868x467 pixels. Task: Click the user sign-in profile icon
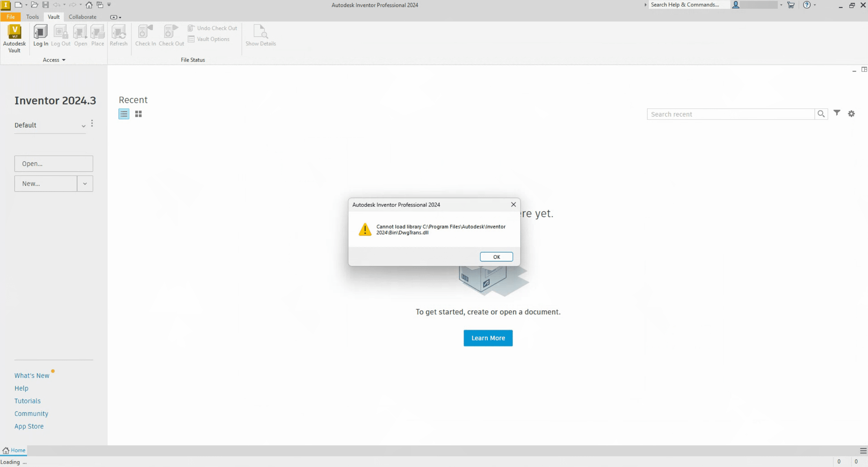[736, 5]
